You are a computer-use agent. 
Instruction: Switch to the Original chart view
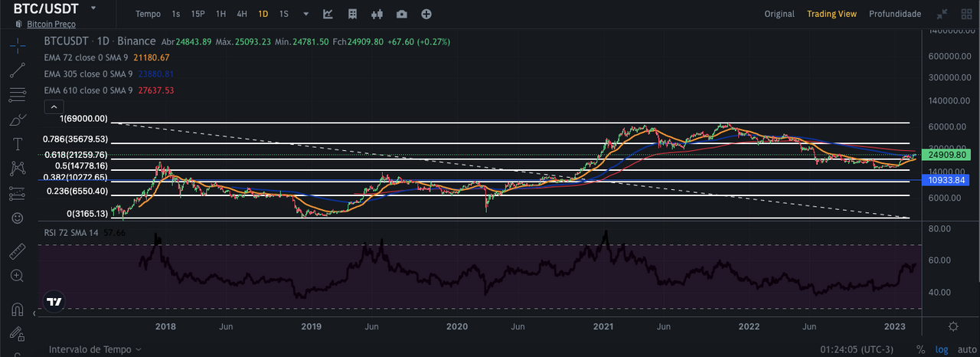779,14
